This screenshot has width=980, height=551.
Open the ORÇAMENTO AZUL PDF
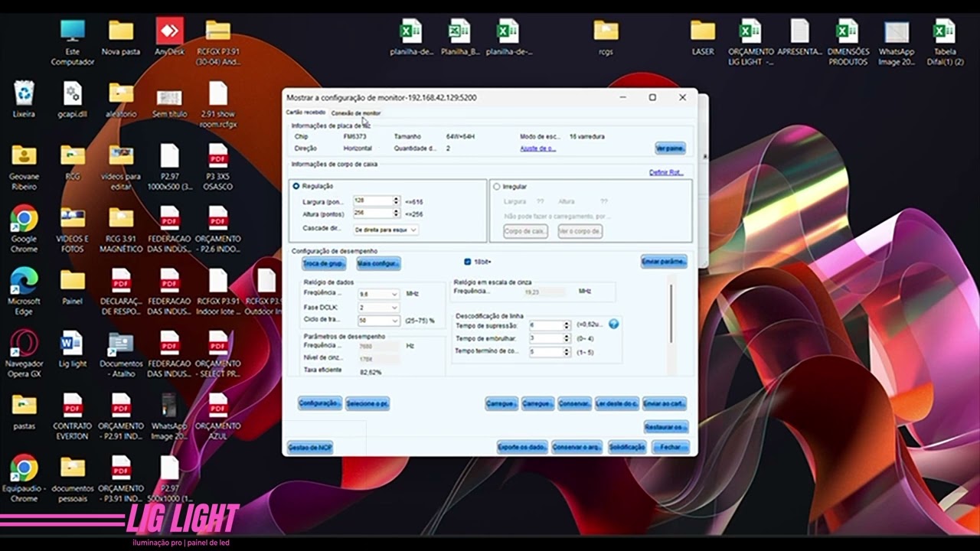[218, 416]
